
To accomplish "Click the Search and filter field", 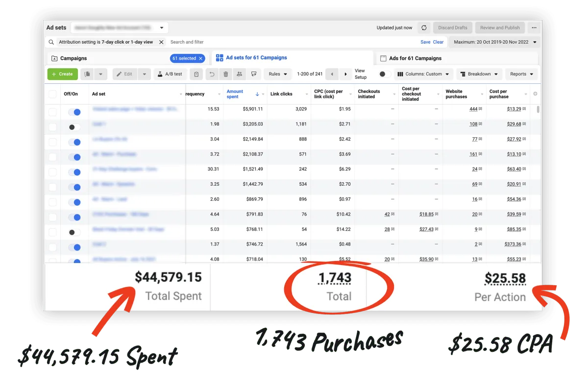I will pyautogui.click(x=294, y=42).
